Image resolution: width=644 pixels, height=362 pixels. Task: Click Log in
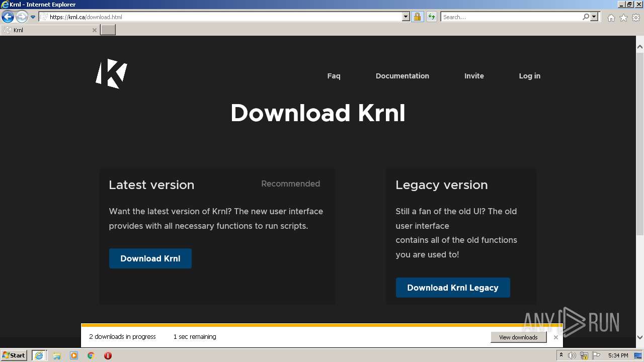pyautogui.click(x=530, y=76)
